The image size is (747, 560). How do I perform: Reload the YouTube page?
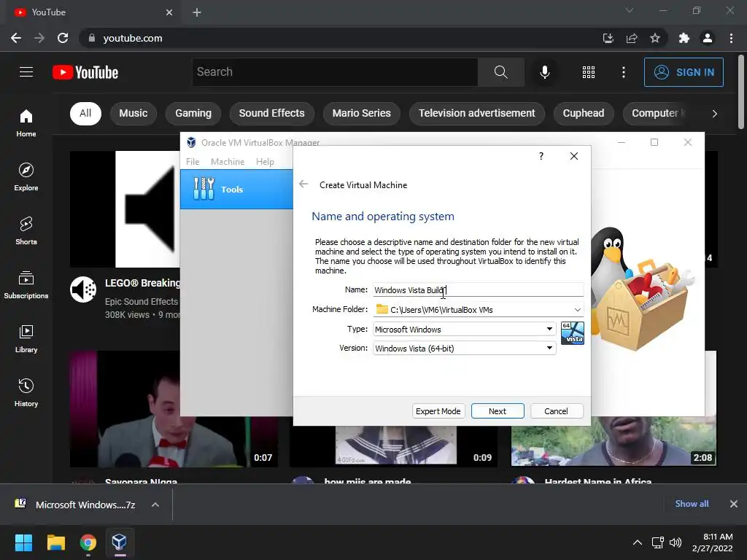click(x=63, y=38)
